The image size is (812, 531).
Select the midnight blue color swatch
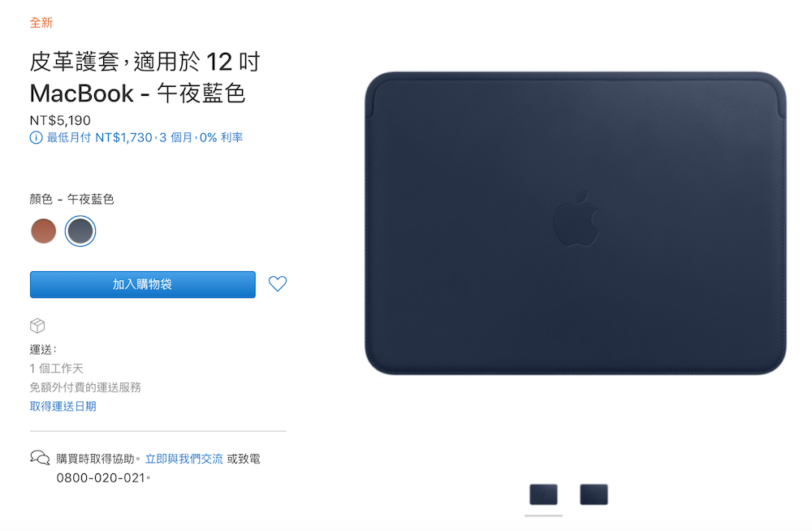80,231
